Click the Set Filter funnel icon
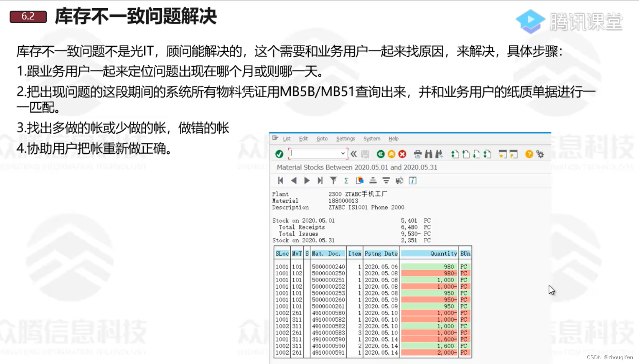The height and width of the screenshot is (364, 639). (333, 180)
